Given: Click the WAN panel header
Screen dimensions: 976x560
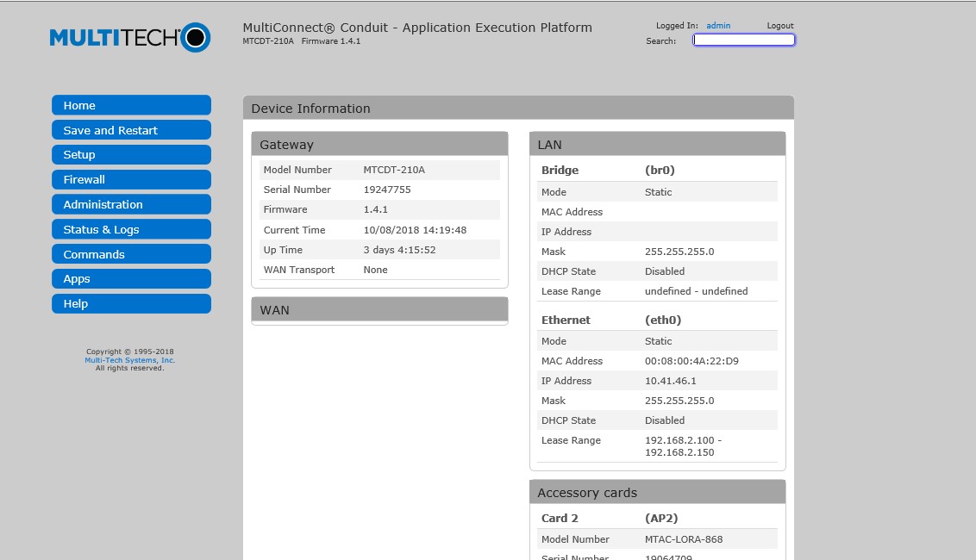Looking at the screenshot, I should point(379,309).
